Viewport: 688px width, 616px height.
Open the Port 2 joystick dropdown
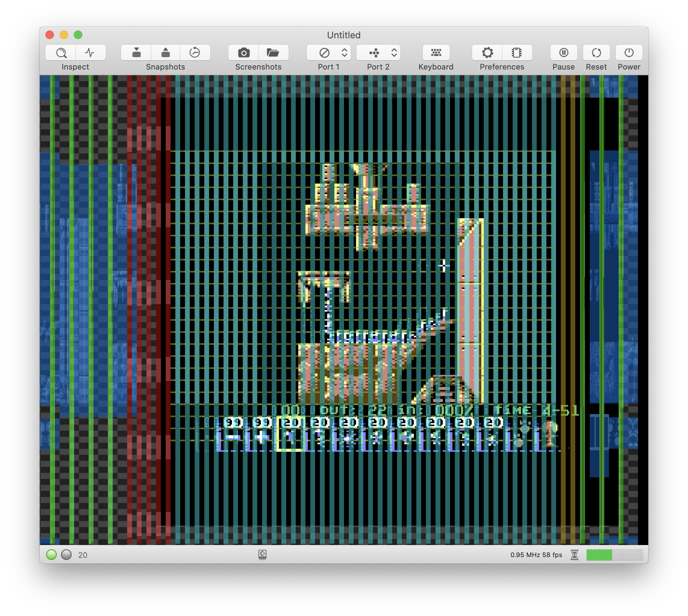point(378,53)
